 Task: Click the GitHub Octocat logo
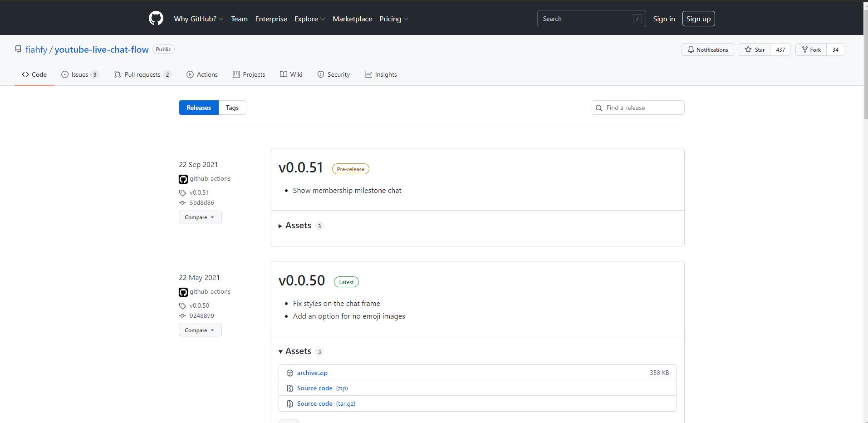(156, 19)
